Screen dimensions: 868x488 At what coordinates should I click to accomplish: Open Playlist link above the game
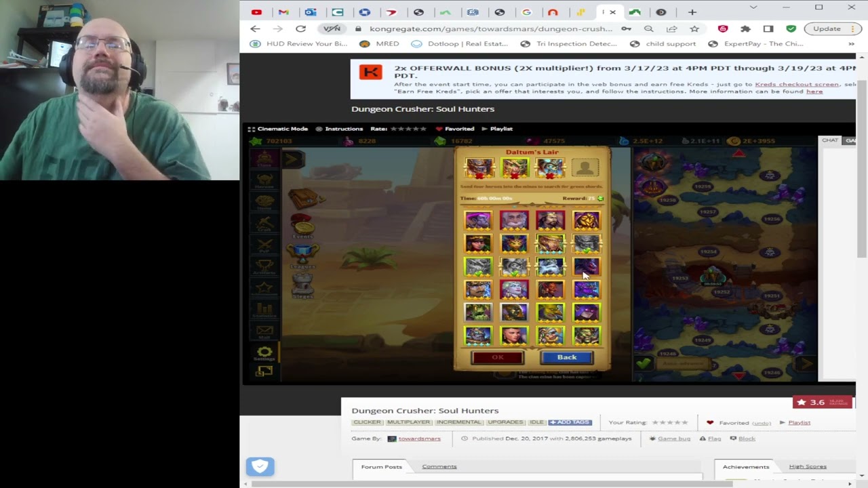[x=497, y=129]
